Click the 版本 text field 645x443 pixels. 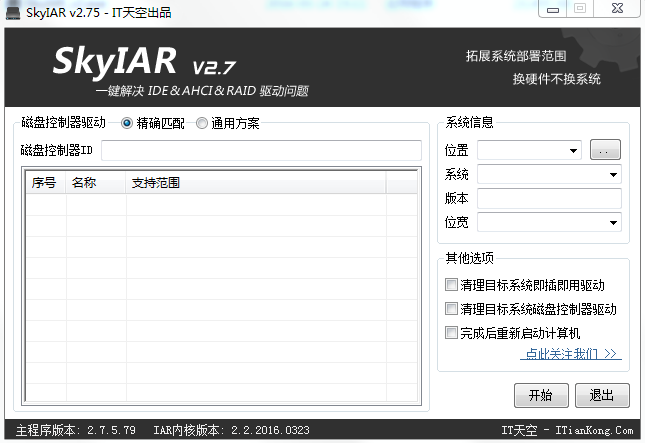549,198
